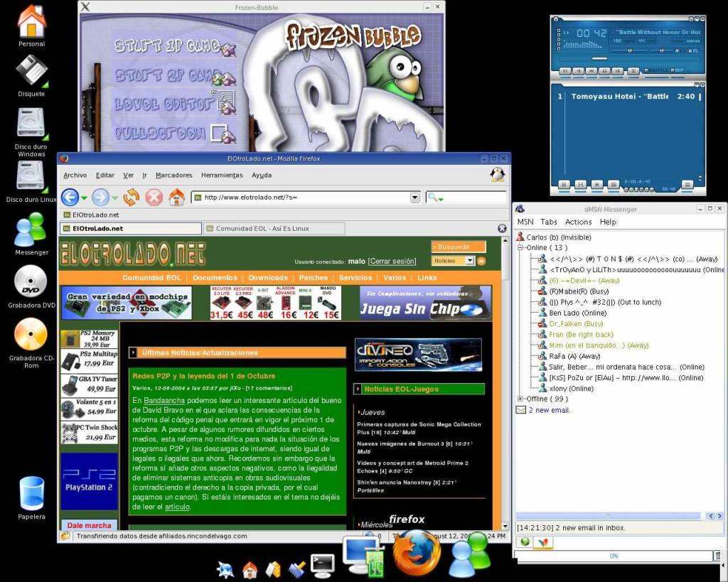Adjust the volume slider in player
This screenshot has width=728, height=582.
(x=629, y=51)
